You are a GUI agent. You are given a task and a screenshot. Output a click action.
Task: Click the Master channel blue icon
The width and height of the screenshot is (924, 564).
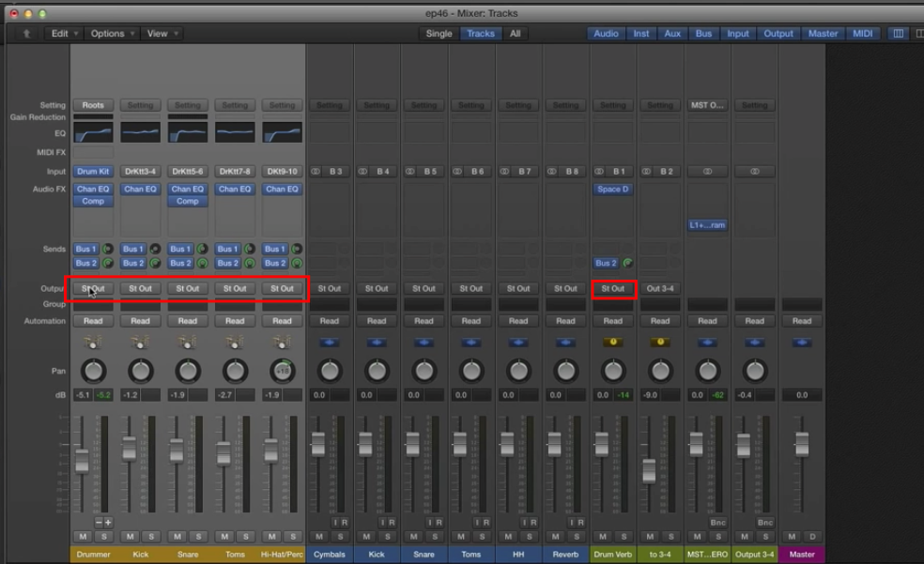point(802,342)
